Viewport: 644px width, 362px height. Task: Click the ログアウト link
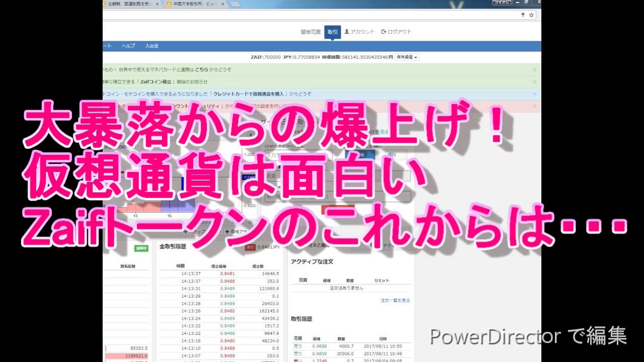tap(396, 32)
